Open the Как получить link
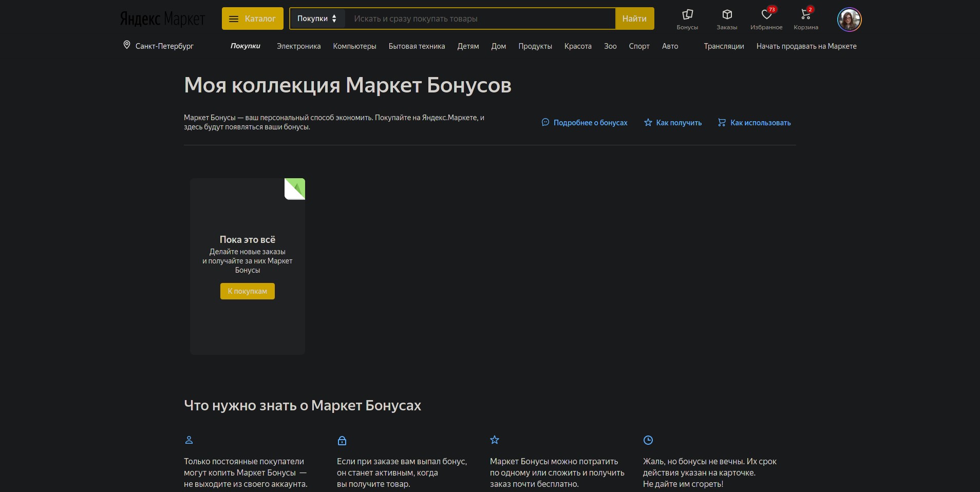The width and height of the screenshot is (980, 492). point(679,123)
